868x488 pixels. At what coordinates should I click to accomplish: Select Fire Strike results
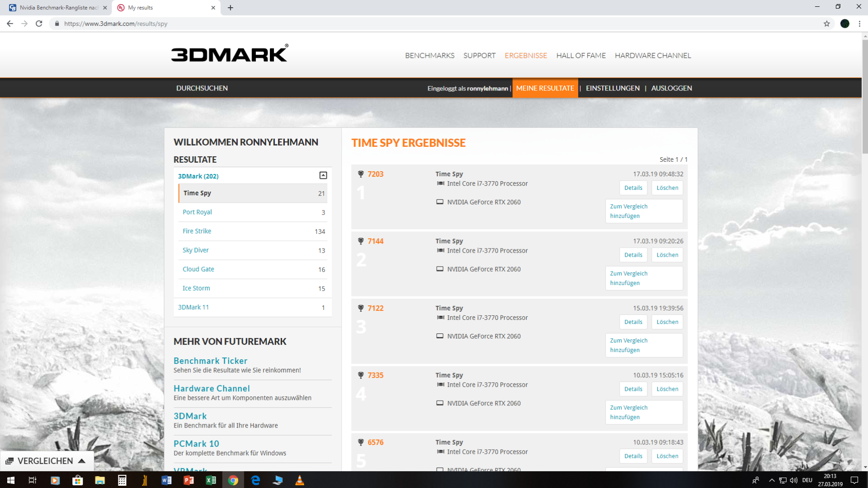[197, 231]
